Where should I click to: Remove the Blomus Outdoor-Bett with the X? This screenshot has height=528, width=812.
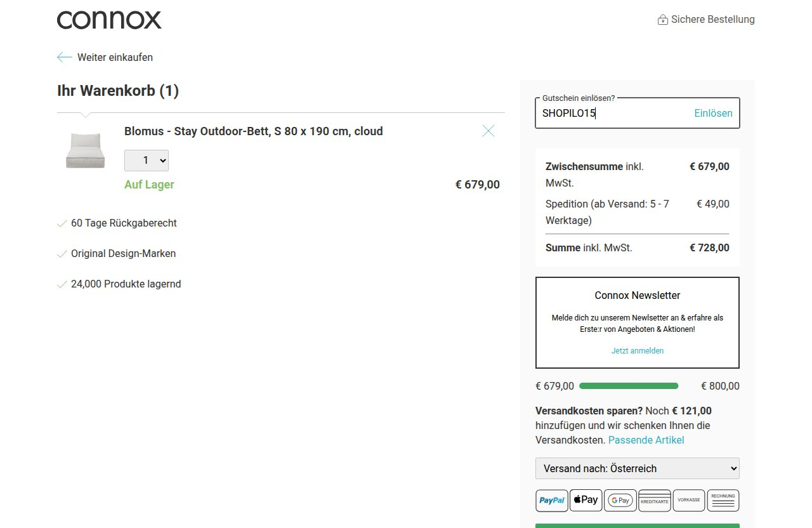click(x=488, y=131)
